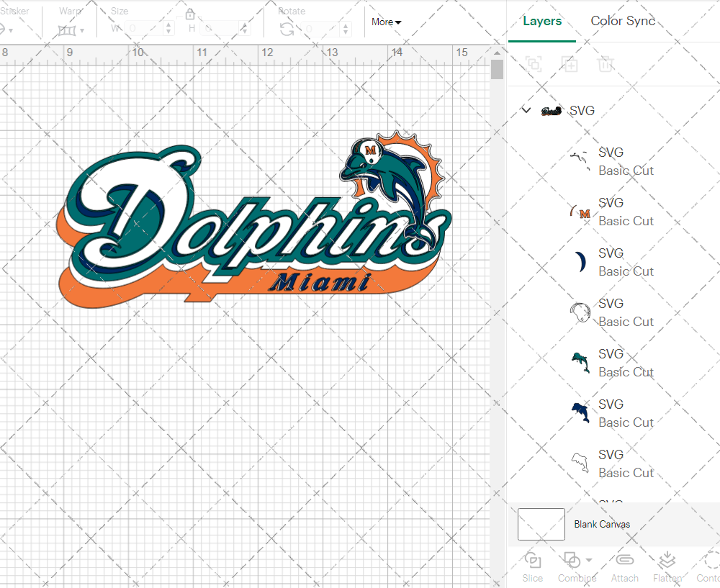This screenshot has height=588, width=720.
Task: Click the Delete layer trash icon
Action: pyautogui.click(x=606, y=64)
